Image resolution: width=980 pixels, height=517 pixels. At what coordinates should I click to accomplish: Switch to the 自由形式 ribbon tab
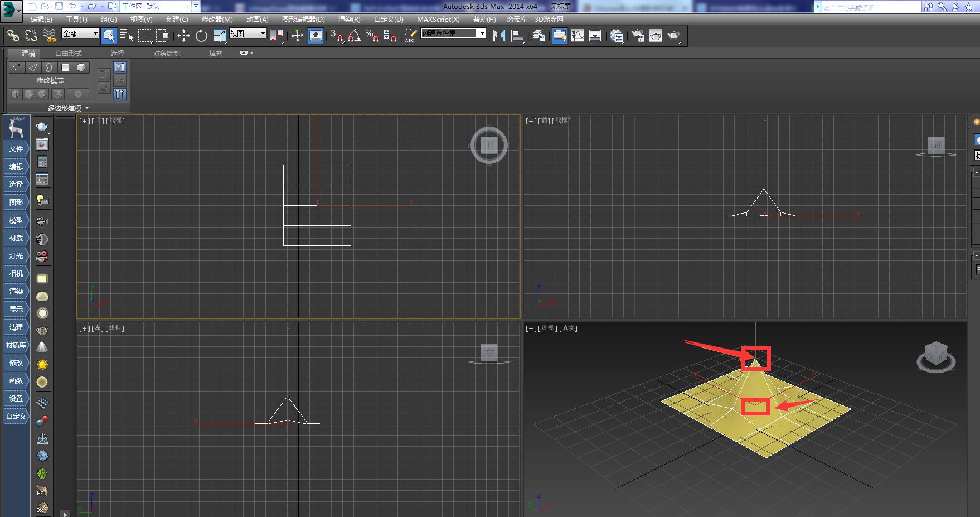68,53
